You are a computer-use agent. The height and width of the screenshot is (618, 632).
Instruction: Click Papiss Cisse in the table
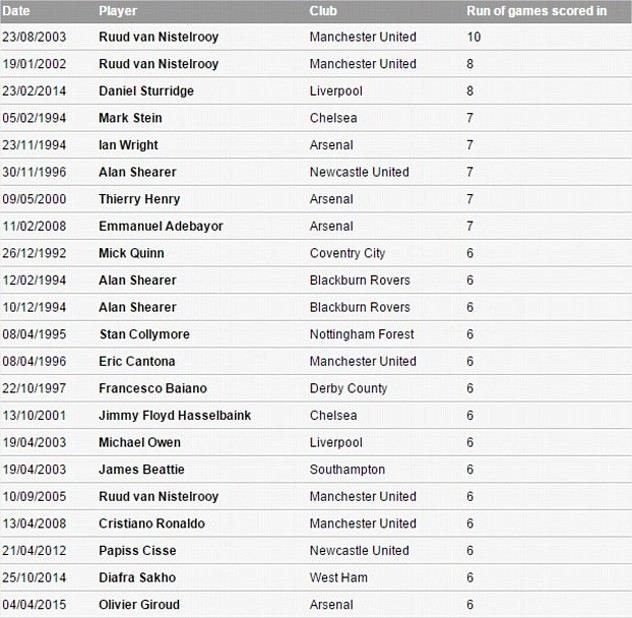pos(137,550)
